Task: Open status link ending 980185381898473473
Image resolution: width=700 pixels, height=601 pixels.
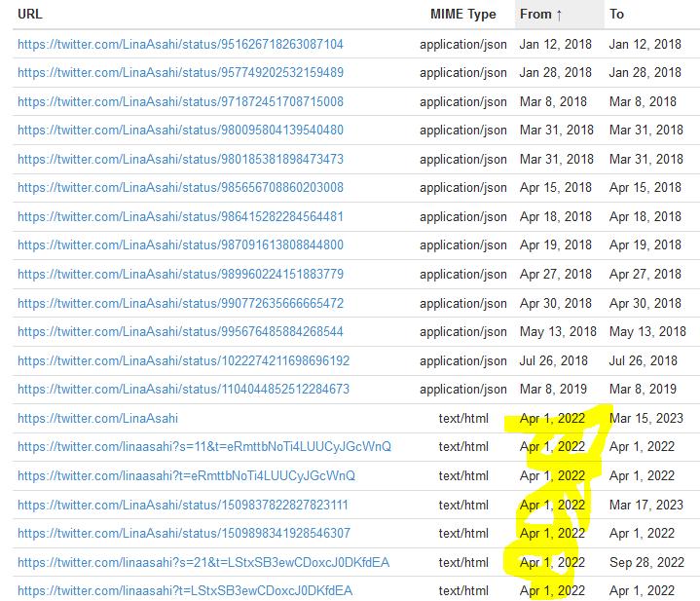Action: point(180,160)
